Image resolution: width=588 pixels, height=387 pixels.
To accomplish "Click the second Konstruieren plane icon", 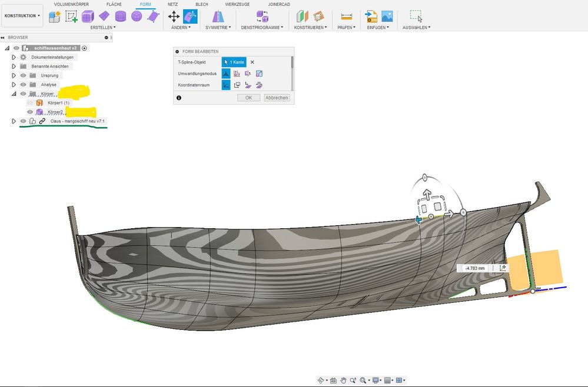I will 319,16.
